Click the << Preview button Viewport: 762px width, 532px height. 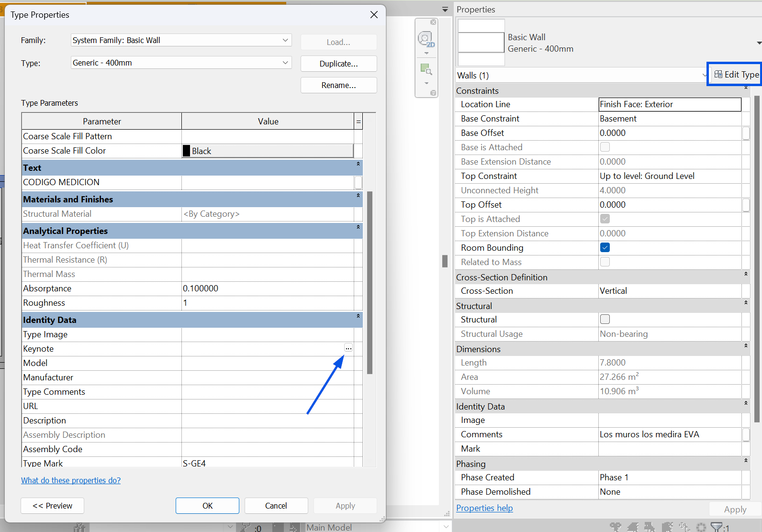pos(53,506)
